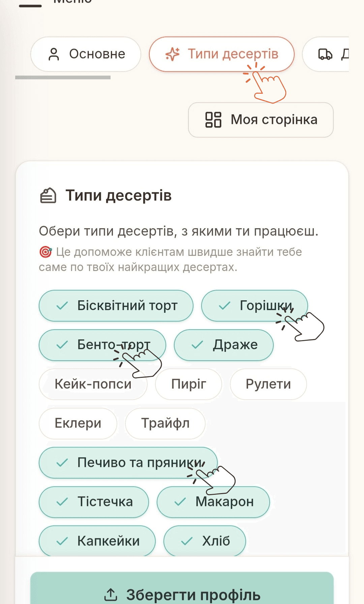Open Моя сторінка

pyautogui.click(x=261, y=120)
